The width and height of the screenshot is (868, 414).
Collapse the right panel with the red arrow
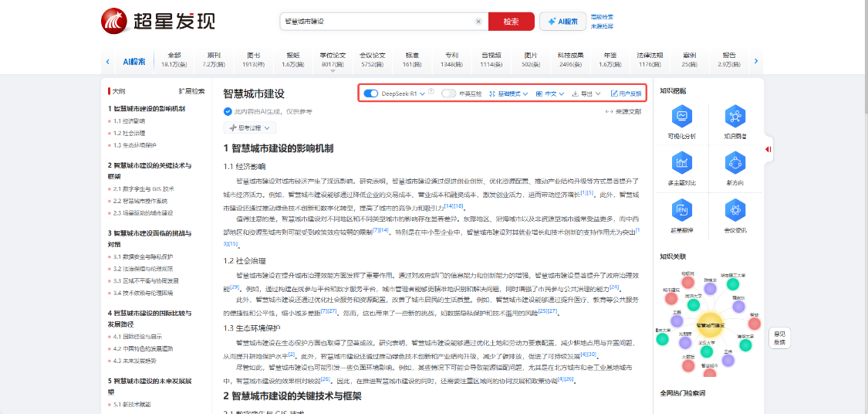tap(768, 149)
